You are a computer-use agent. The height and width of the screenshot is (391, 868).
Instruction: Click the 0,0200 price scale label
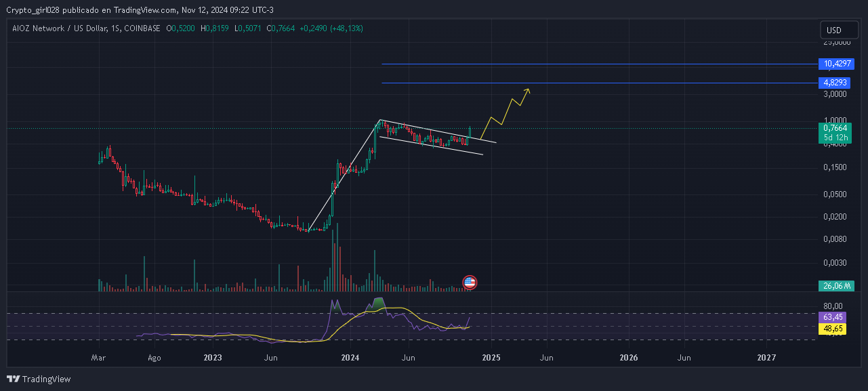pyautogui.click(x=833, y=217)
